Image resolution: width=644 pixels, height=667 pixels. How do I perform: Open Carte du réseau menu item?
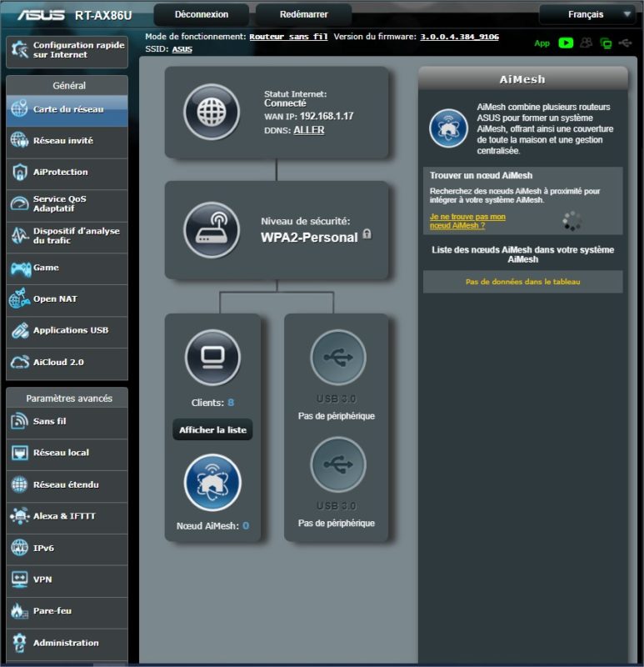pyautogui.click(x=67, y=110)
